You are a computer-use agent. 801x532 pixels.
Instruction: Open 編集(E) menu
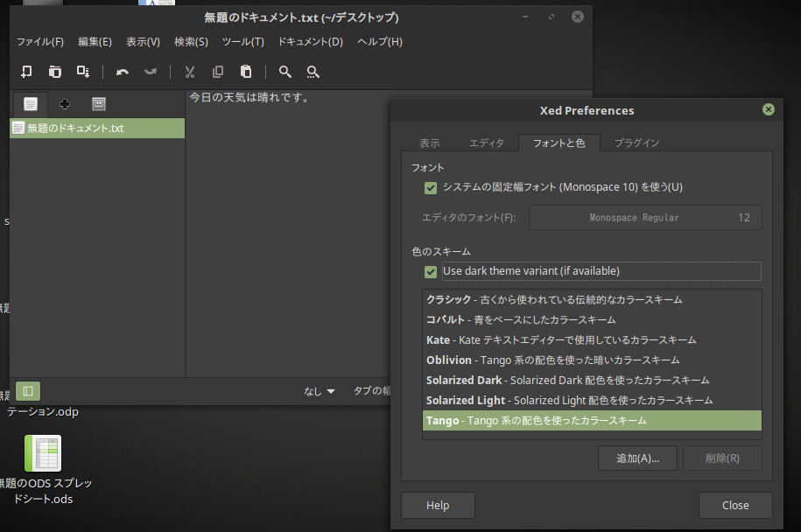click(95, 42)
